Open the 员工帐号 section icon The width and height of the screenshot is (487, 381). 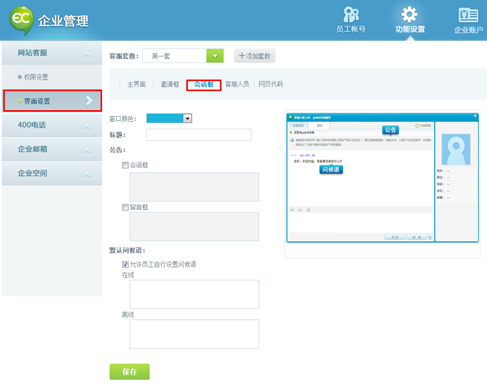click(351, 20)
